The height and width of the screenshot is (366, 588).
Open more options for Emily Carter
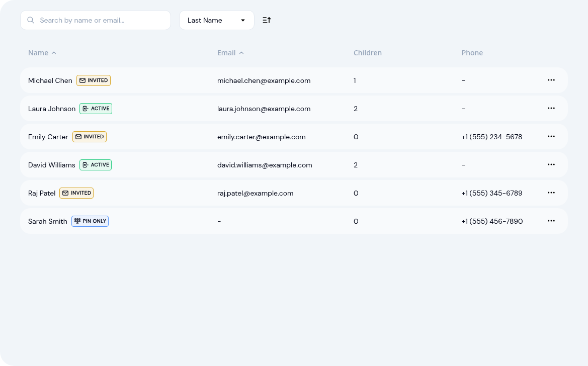[x=551, y=137]
